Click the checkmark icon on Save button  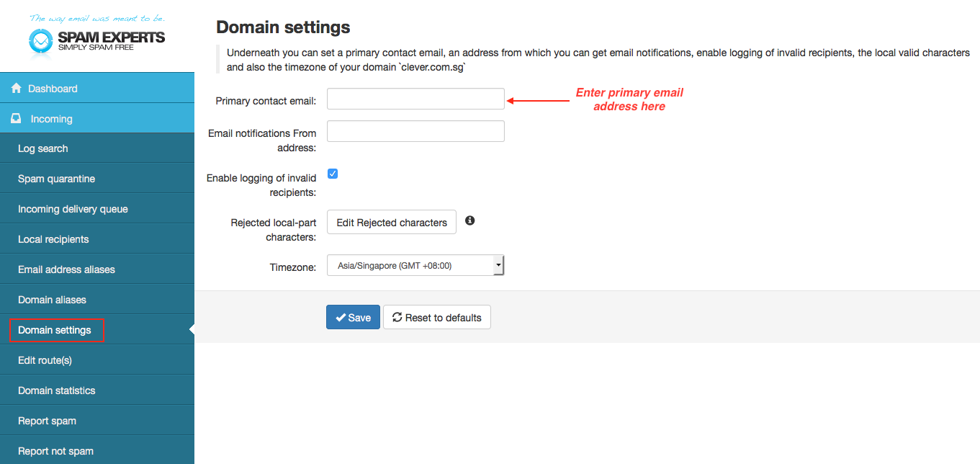pos(341,318)
